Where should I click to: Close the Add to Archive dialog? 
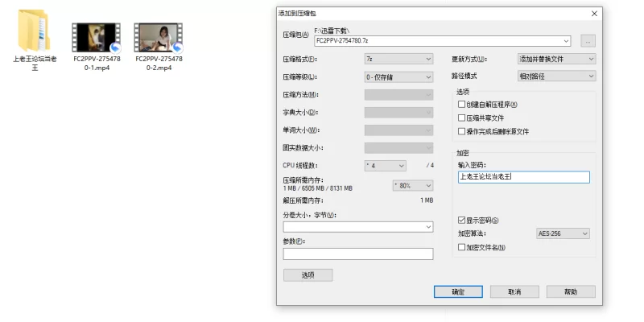pos(594,14)
